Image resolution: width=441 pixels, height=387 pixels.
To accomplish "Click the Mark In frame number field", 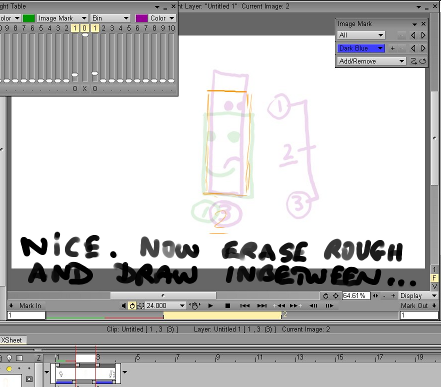I will (x=26, y=315).
